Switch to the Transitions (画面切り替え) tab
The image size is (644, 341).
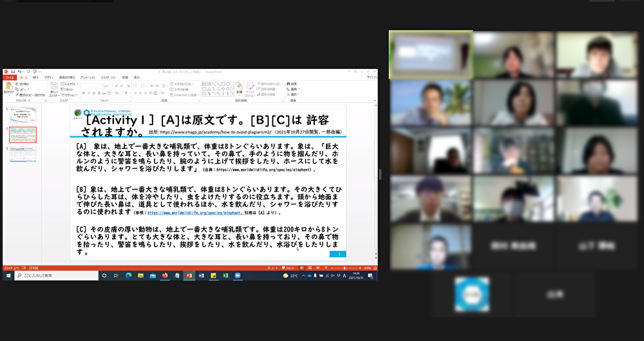[67, 77]
